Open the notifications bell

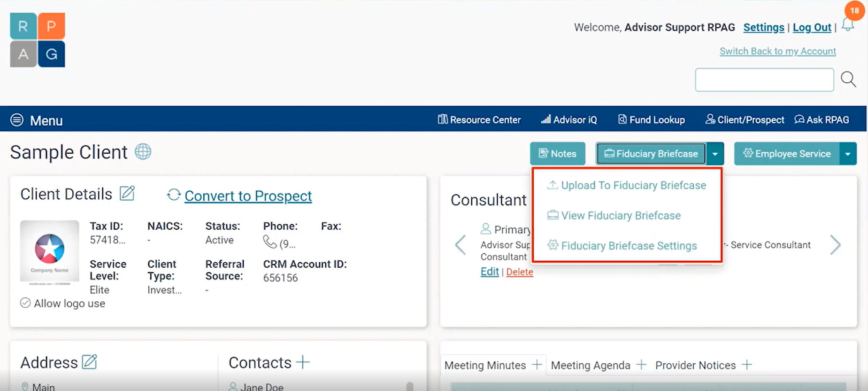[x=848, y=24]
